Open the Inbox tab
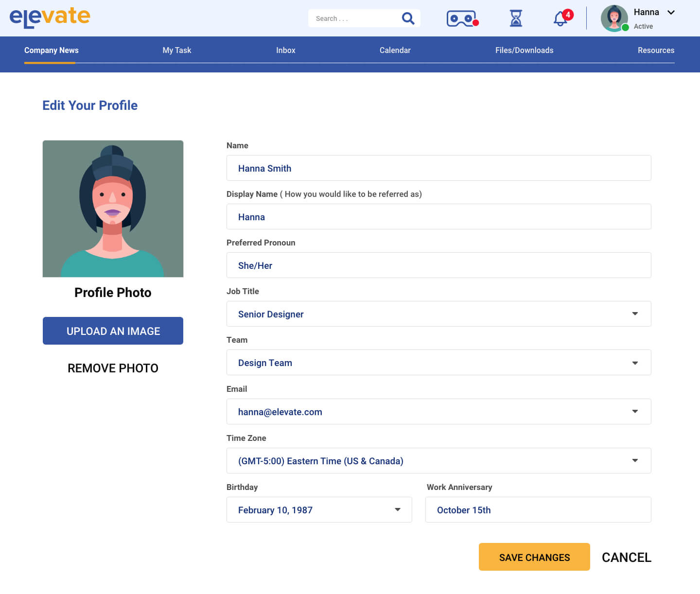 point(286,50)
